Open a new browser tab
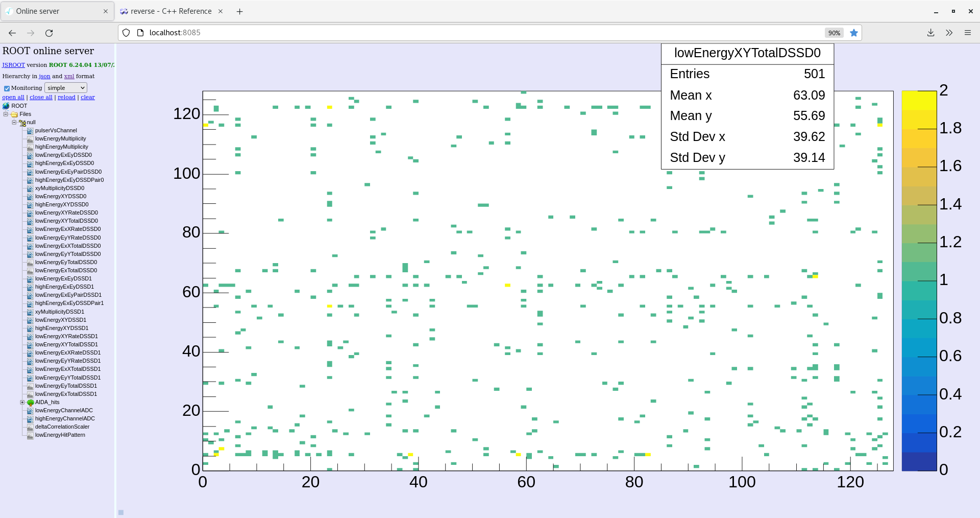Viewport: 980px width, 518px height. pyautogui.click(x=240, y=11)
